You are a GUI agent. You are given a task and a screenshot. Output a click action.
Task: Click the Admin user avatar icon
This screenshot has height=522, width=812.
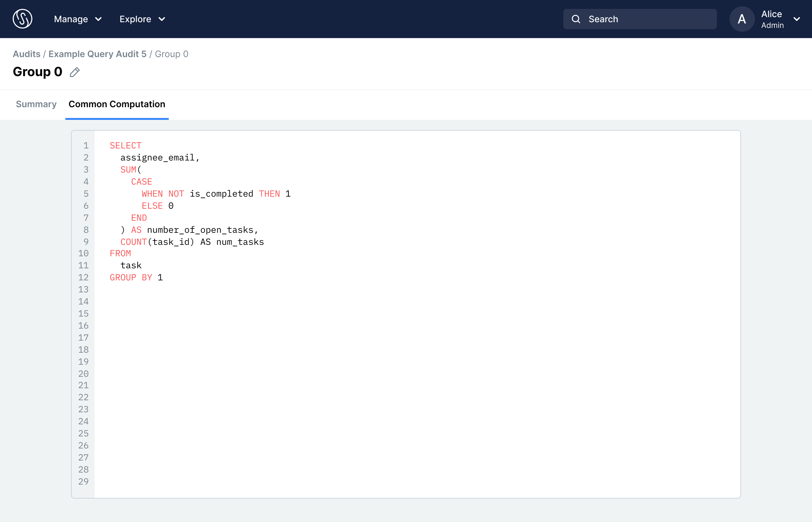742,19
